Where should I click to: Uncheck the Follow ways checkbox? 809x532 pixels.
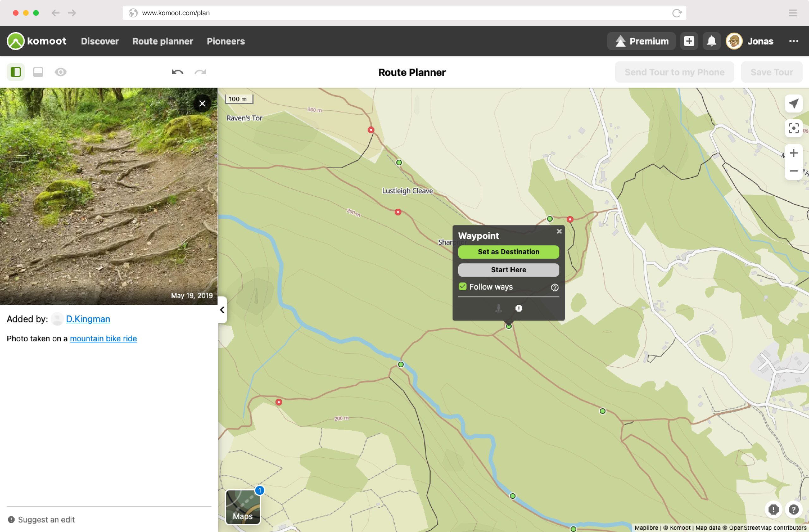point(463,287)
